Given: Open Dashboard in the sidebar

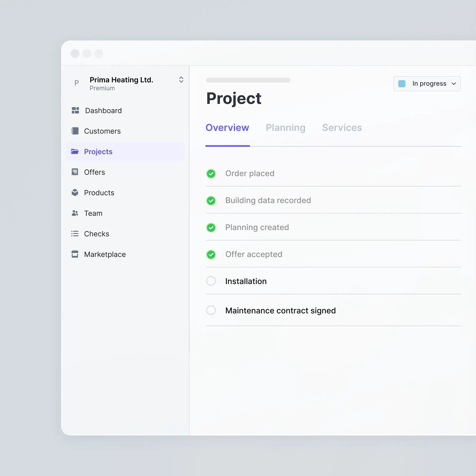Looking at the screenshot, I should point(125,111).
